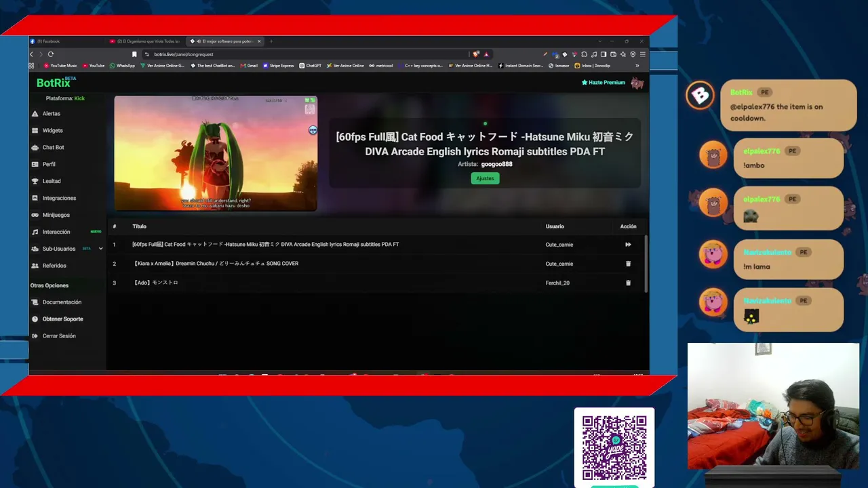Viewport: 868px width, 488px height.
Task: Show more bookmarks with the double chevron
Action: tap(637, 66)
